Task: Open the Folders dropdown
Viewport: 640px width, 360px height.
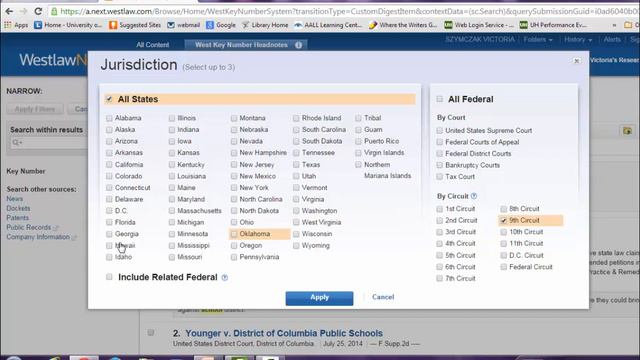Action: click(x=538, y=40)
